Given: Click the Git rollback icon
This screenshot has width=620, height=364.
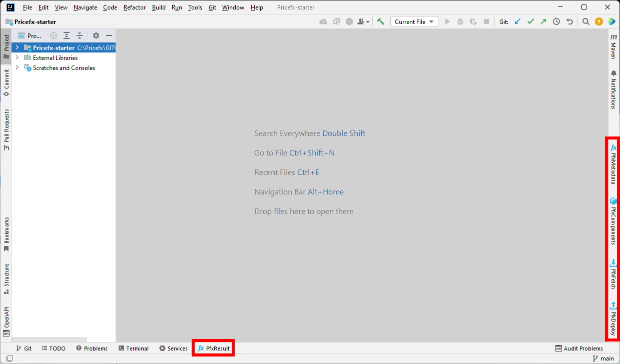Looking at the screenshot, I should pyautogui.click(x=569, y=21).
